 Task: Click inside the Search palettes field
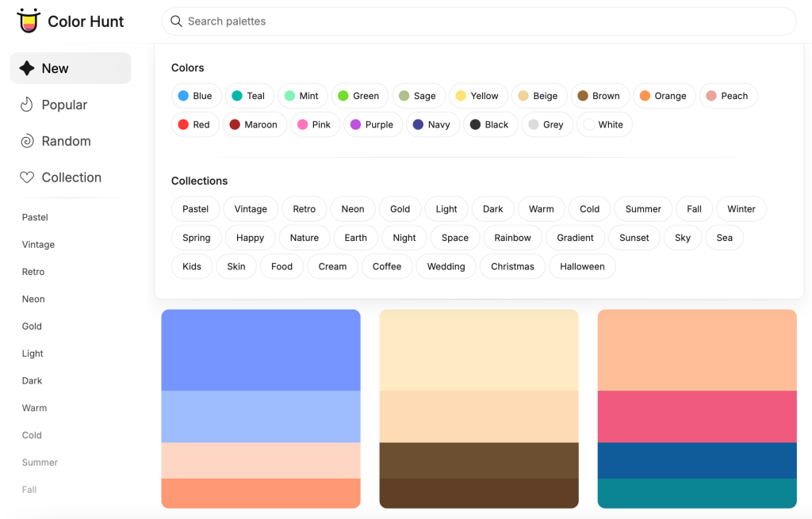pyautogui.click(x=476, y=21)
